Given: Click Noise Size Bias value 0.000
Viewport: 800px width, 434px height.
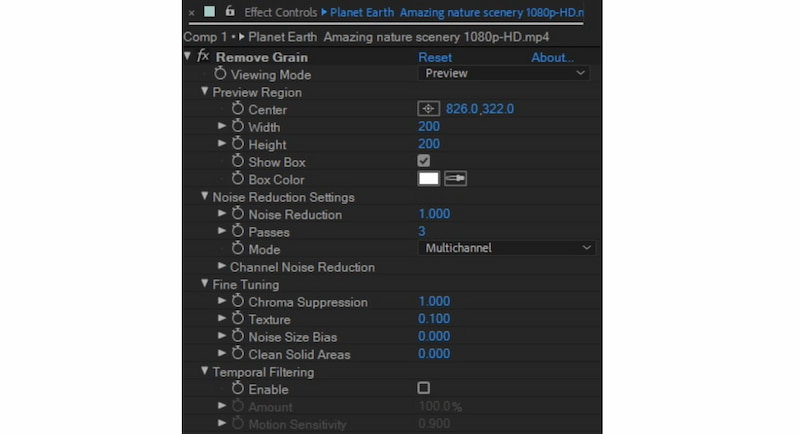Looking at the screenshot, I should click(x=434, y=336).
